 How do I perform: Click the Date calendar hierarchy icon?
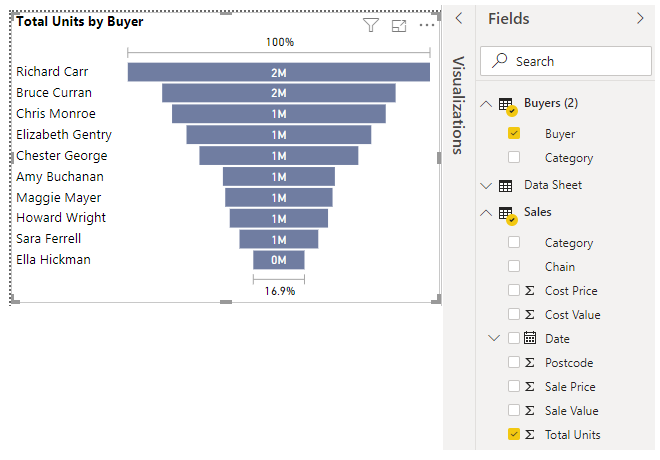(x=531, y=338)
